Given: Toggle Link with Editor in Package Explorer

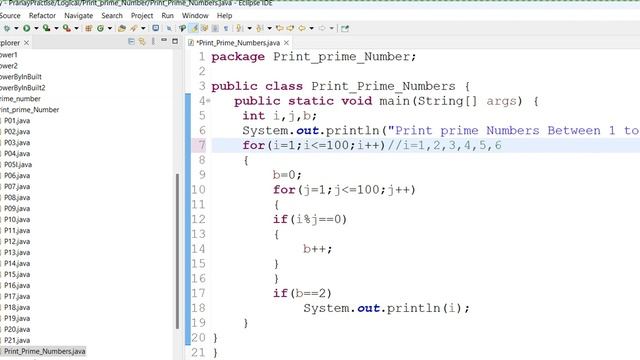Looking at the screenshot, I should pyautogui.click(x=142, y=42).
